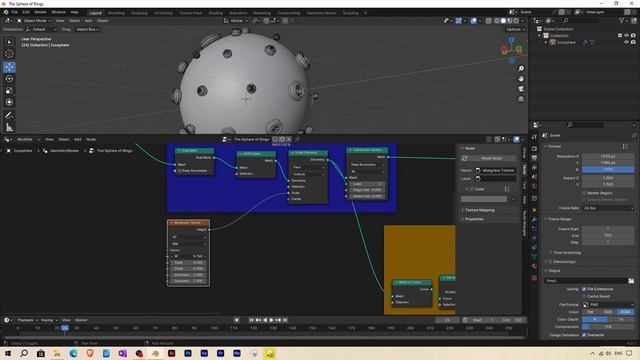Open the node editor Add menu
The width and height of the screenshot is (640, 360).
[x=78, y=140]
